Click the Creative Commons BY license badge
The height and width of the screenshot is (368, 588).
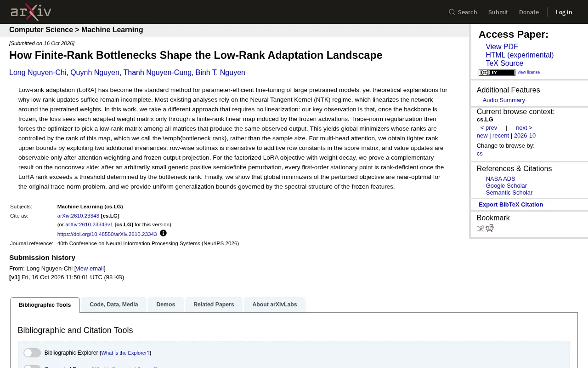(x=497, y=72)
